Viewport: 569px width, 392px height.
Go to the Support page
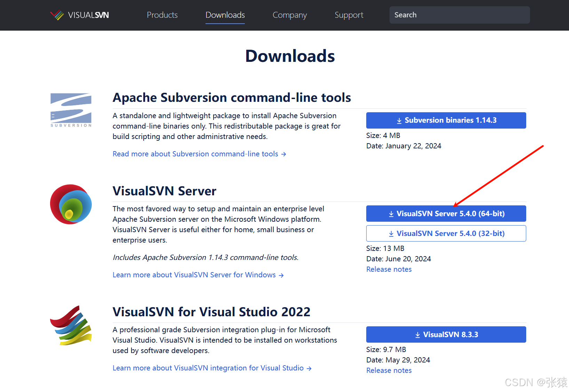pyautogui.click(x=349, y=15)
